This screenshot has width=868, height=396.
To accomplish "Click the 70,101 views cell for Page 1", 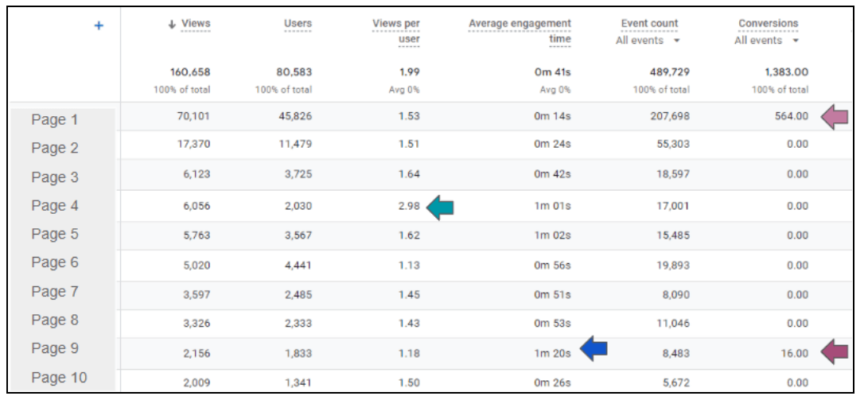I will tap(193, 116).
